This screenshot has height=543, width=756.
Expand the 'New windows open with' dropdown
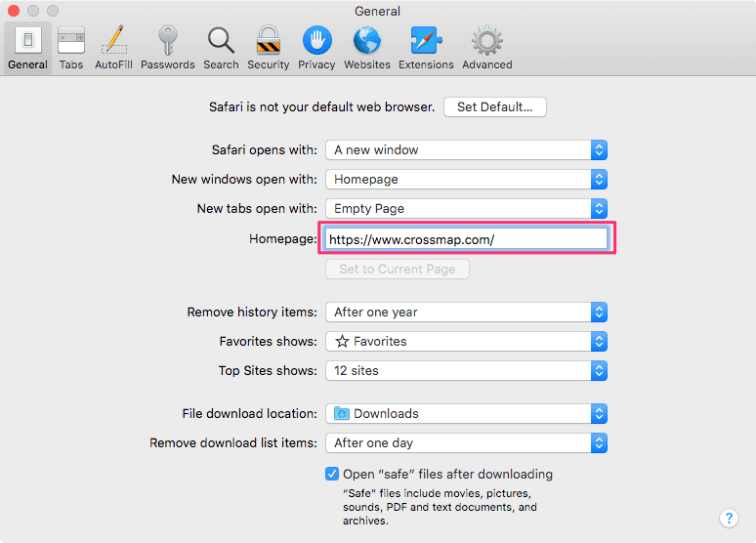pyautogui.click(x=466, y=180)
